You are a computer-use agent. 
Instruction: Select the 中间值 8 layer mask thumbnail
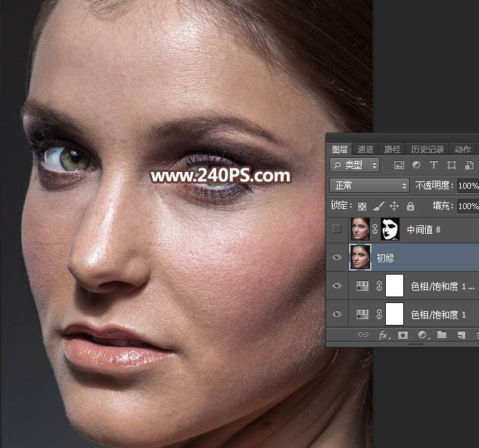392,229
